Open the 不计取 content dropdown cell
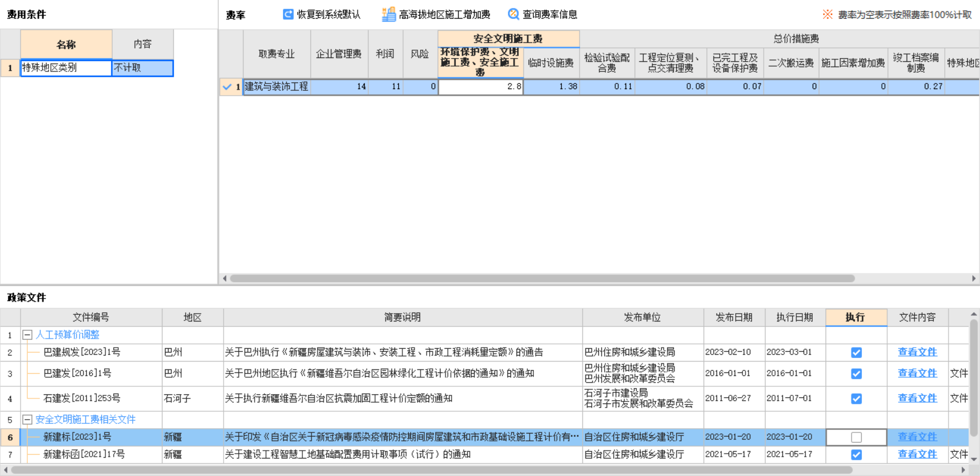 (x=142, y=68)
